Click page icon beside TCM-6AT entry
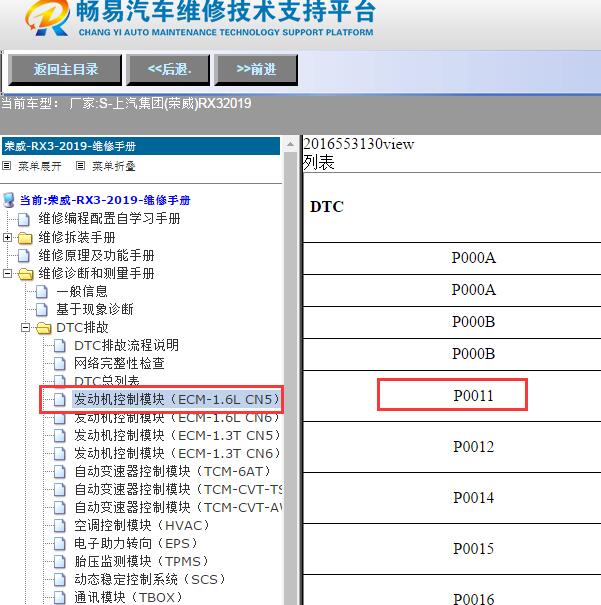Screen dimensions: 601x605 tap(59, 471)
